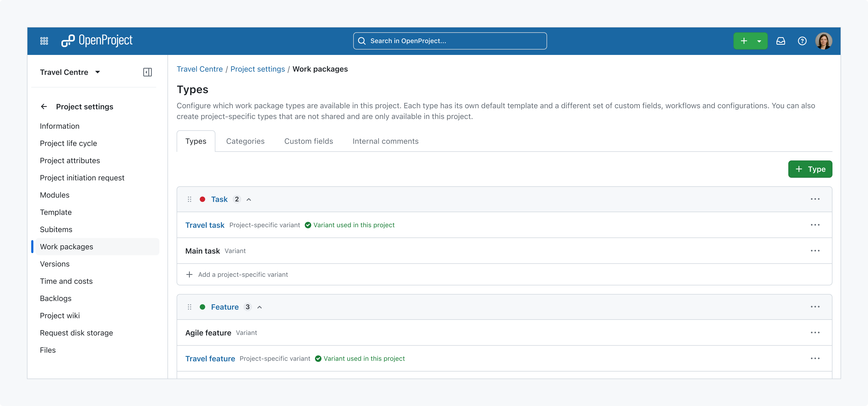Open the user avatar menu
Screen dimensions: 868x406
pyautogui.click(x=824, y=41)
